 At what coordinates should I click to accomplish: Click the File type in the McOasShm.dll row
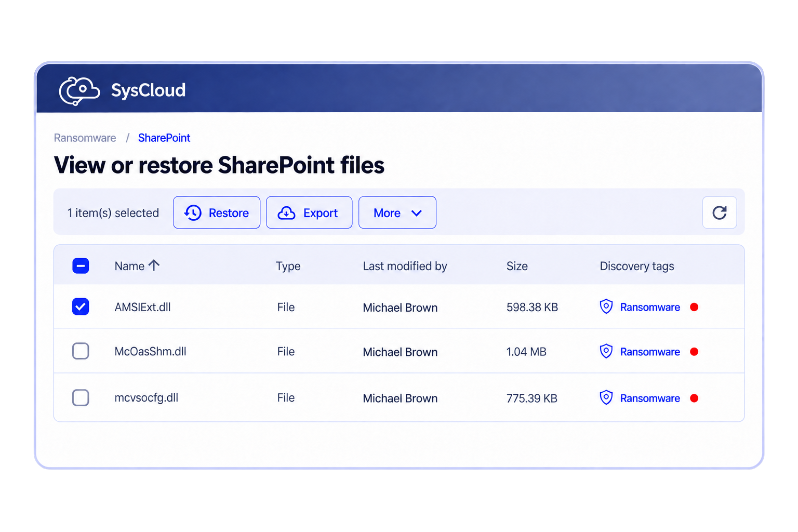click(x=286, y=351)
